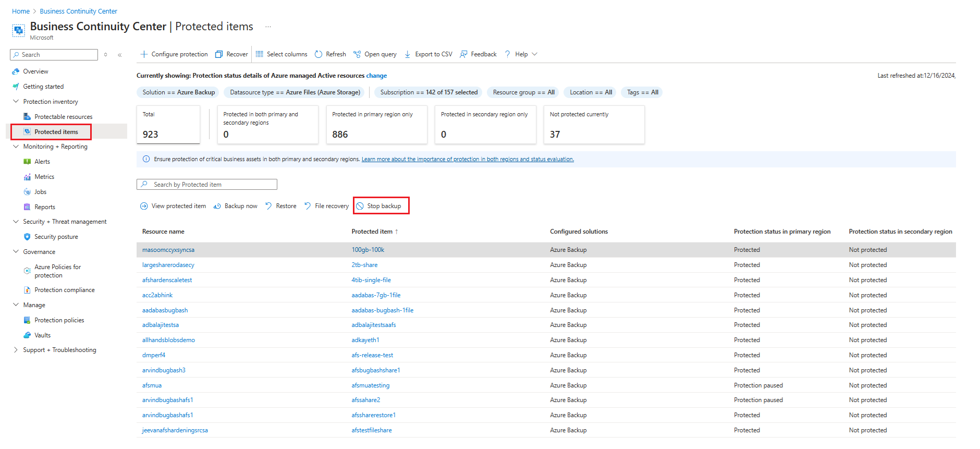Open the 4tib-single-file protected item

pyautogui.click(x=371, y=280)
